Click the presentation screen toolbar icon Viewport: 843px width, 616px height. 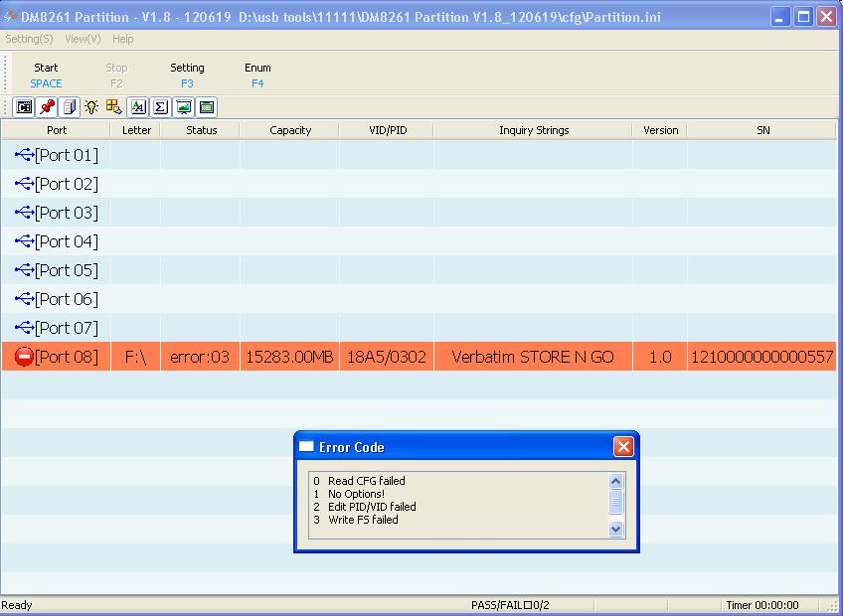184,107
